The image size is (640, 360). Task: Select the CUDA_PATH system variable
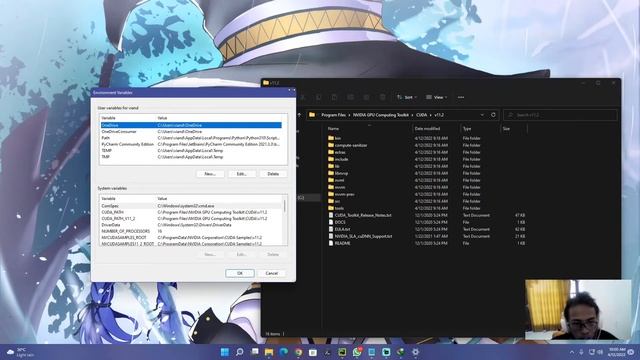[191, 212]
